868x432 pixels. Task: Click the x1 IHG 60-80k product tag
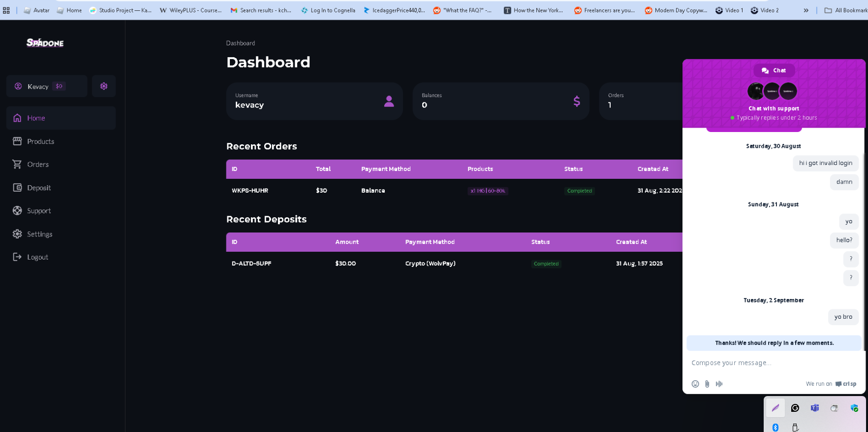coord(488,191)
